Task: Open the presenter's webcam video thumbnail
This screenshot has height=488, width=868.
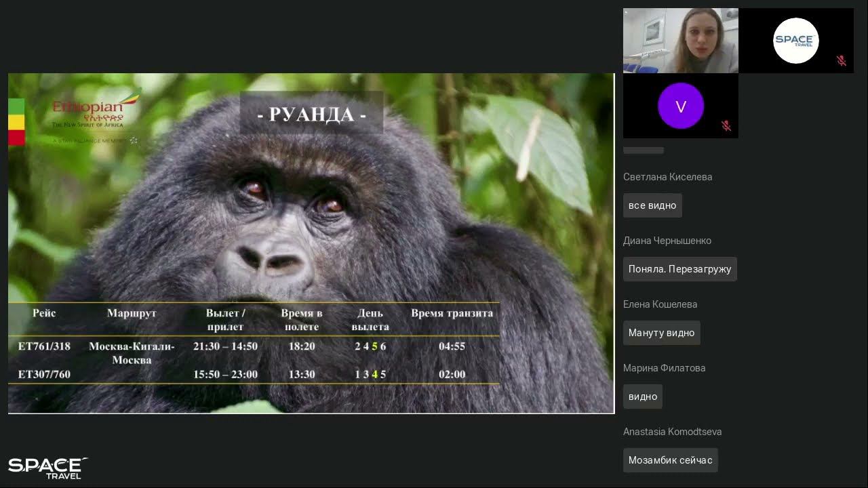Action: point(680,41)
